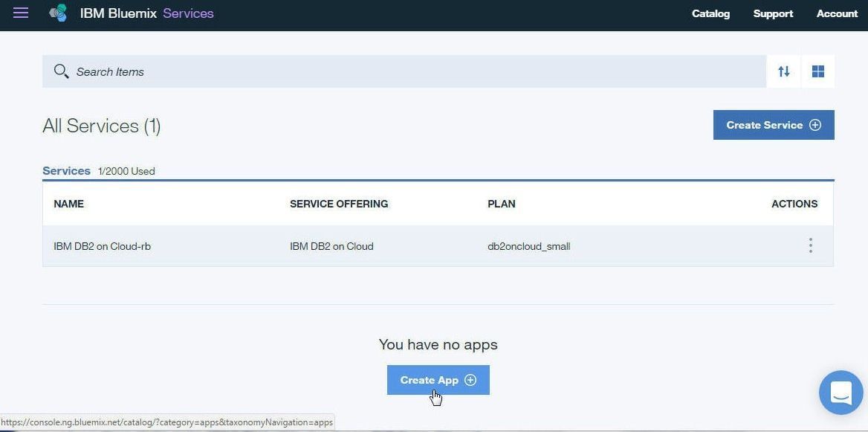Click the search magnifier icon
The image size is (868, 432).
[61, 71]
